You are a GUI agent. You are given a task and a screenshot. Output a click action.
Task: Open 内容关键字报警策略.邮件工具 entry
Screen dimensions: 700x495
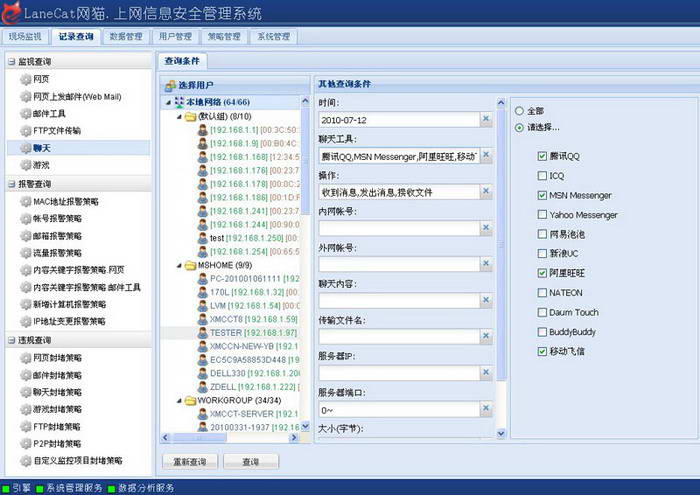[x=87, y=287]
